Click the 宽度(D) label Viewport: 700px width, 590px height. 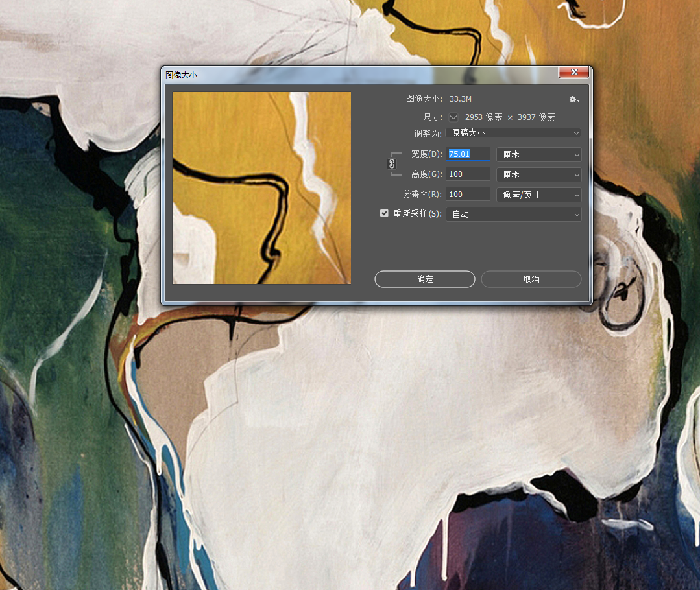tap(426, 154)
